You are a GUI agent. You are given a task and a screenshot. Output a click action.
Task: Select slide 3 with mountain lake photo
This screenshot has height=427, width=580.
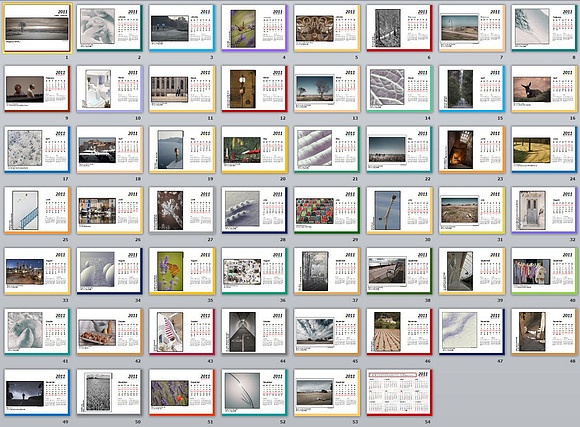click(182, 28)
